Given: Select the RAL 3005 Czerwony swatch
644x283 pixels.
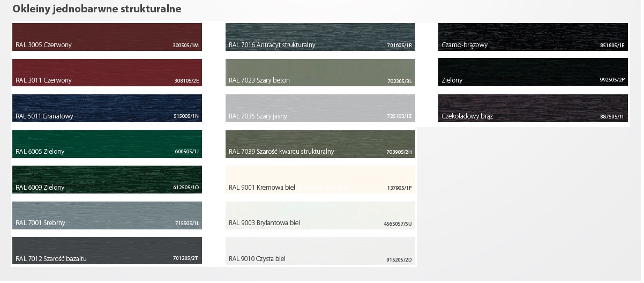Looking at the screenshot, I should click(x=107, y=36).
